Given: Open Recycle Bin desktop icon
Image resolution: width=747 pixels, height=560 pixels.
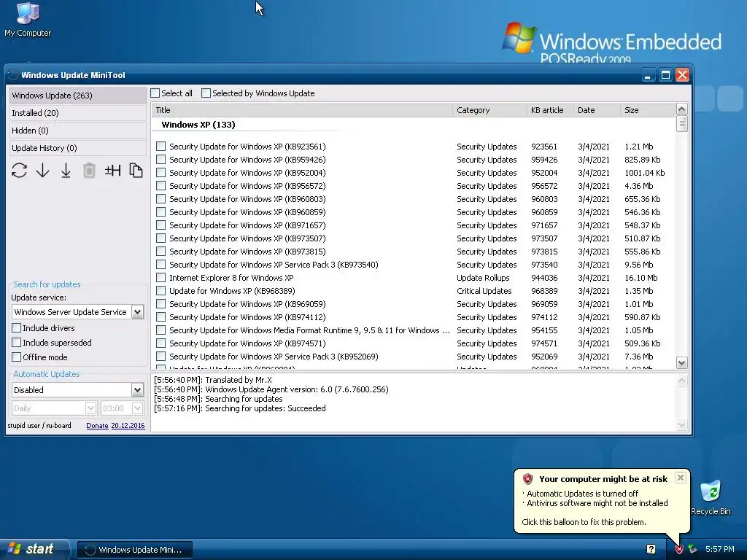Looking at the screenshot, I should (711, 498).
